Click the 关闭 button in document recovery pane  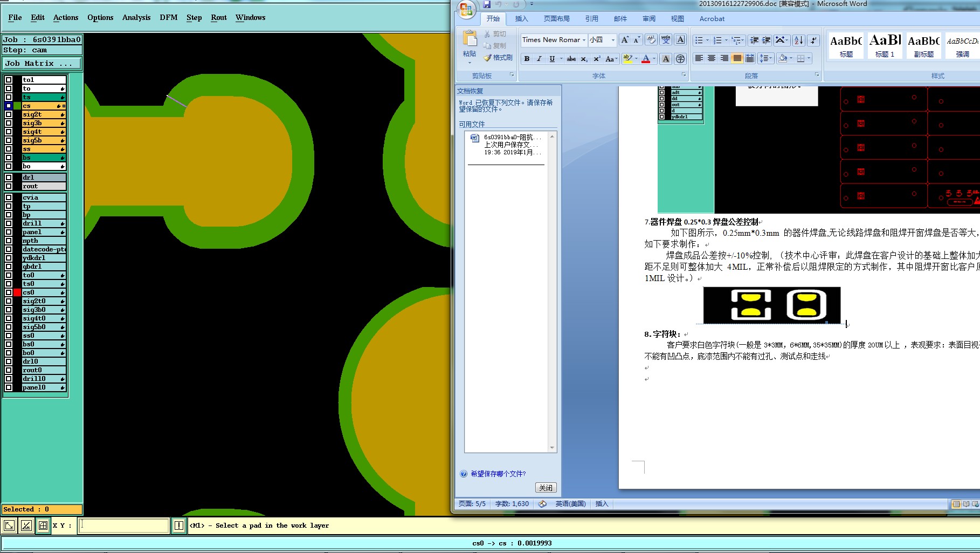point(546,488)
